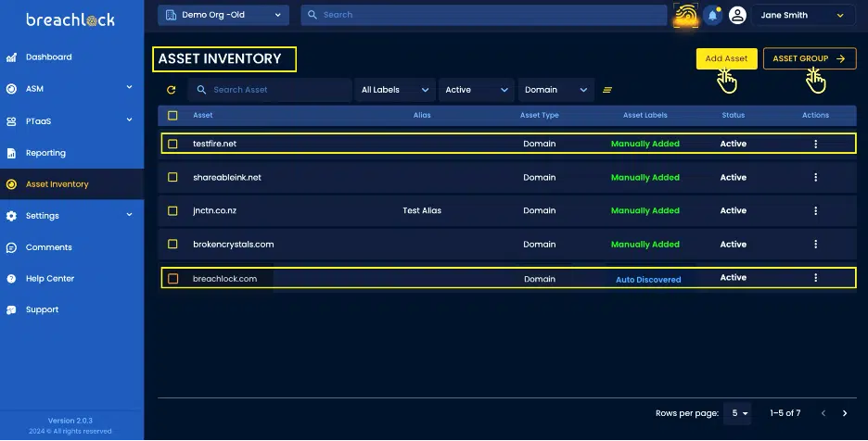Change rows per page dropdown
Screen dimensions: 868x441
(x=737, y=413)
